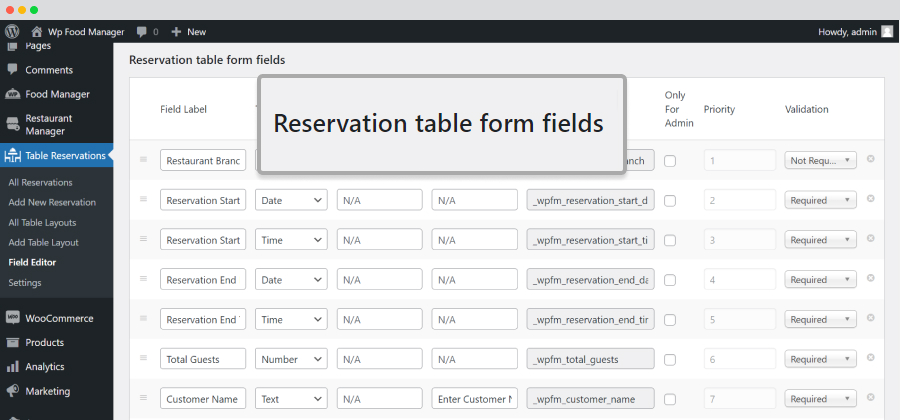
Task: Delete the priority 4 field row
Action: coord(870,278)
